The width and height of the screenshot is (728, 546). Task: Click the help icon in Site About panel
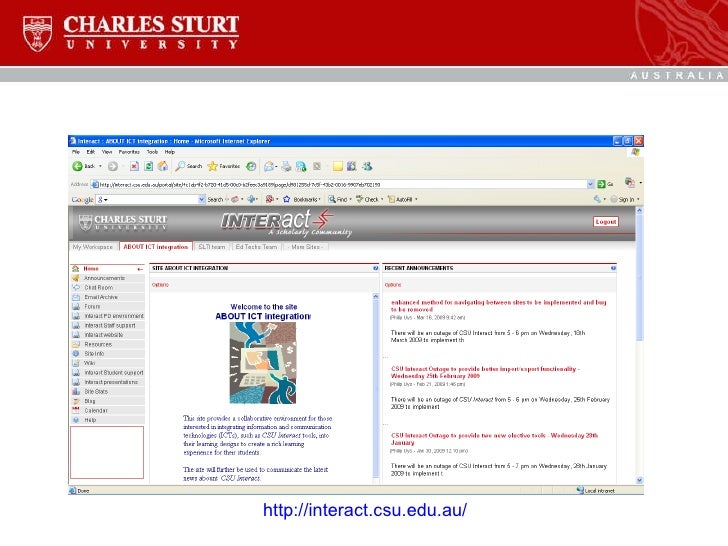(376, 268)
